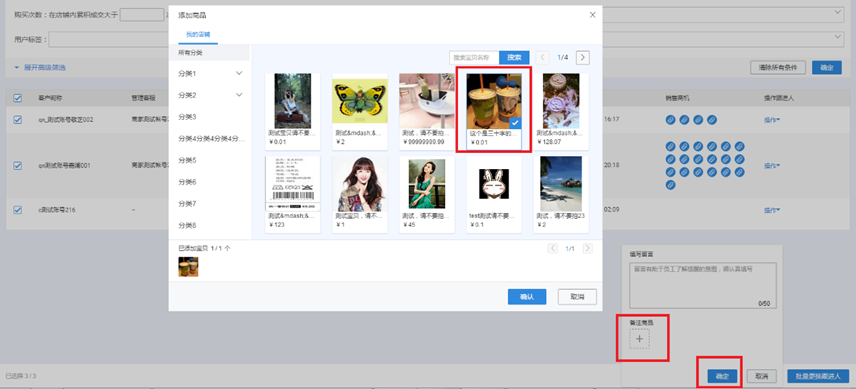Expand 展开高级筛选 advanced filters
This screenshot has height=389, width=856.
[40, 68]
